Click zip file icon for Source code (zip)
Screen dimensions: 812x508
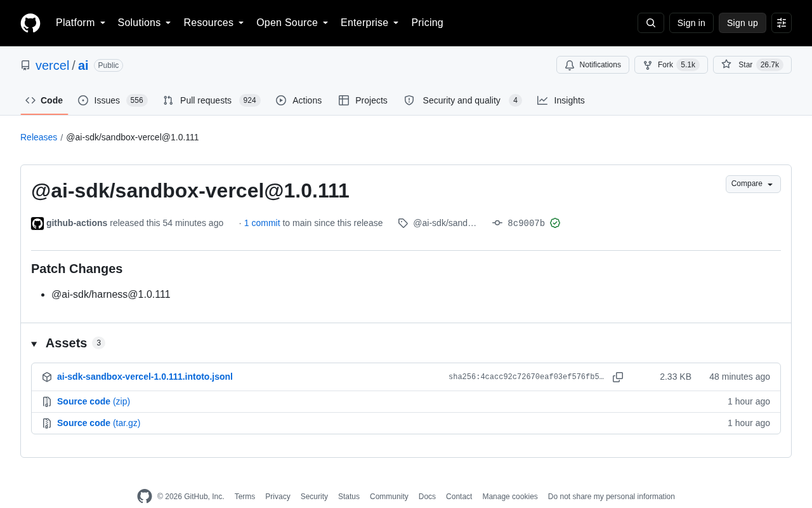tap(47, 402)
